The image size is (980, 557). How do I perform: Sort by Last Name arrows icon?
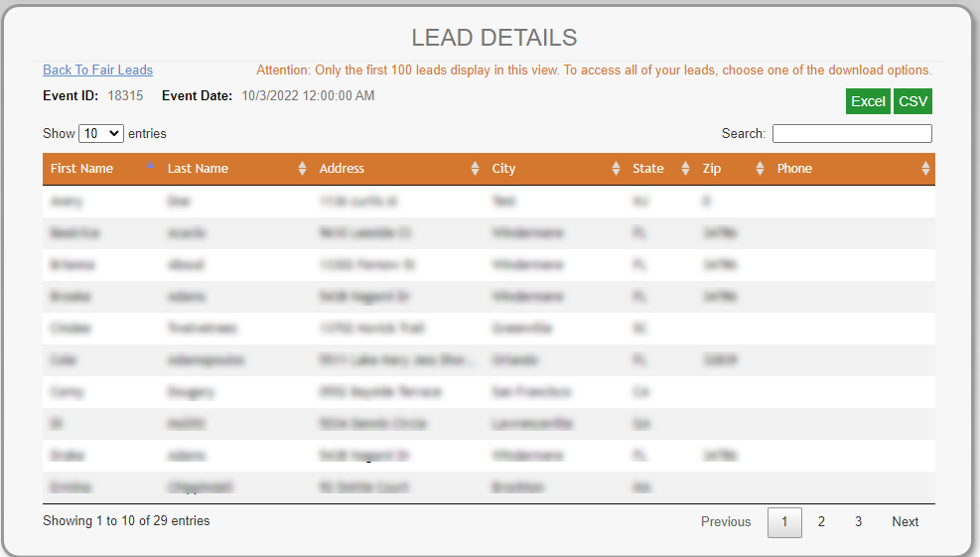tap(303, 168)
